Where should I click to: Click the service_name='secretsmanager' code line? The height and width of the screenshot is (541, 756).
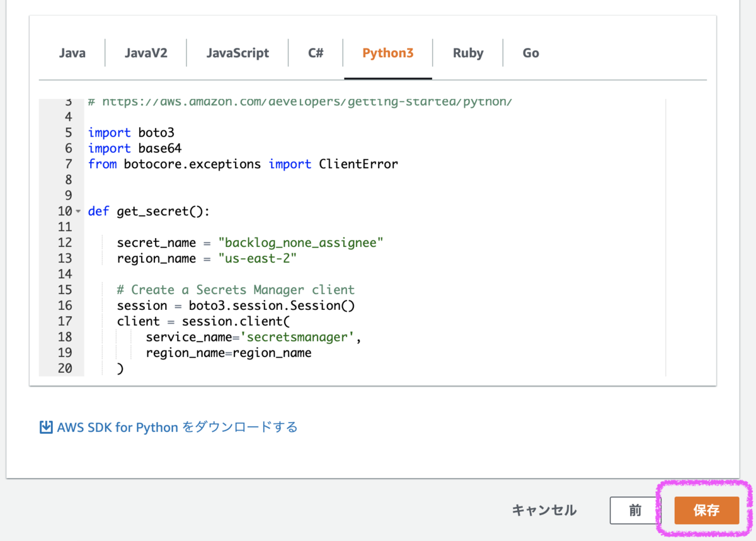pyautogui.click(x=253, y=338)
